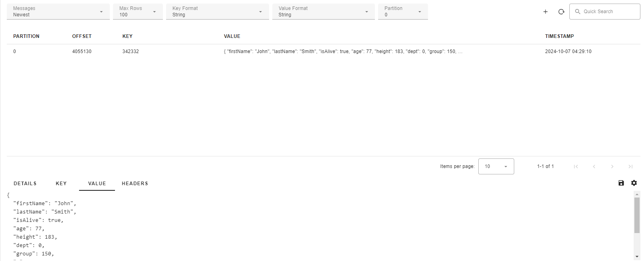The width and height of the screenshot is (644, 261).
Task: Go to next page of results
Action: pyautogui.click(x=612, y=166)
